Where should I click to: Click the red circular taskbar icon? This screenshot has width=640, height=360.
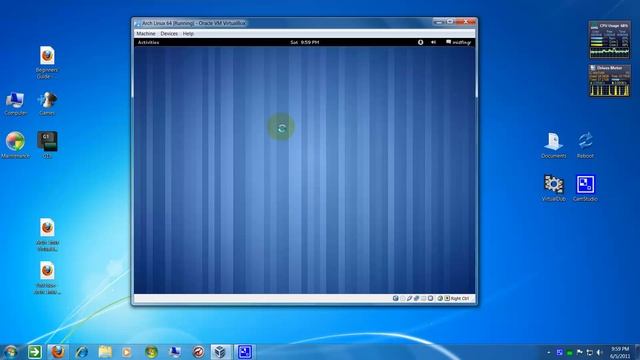[x=198, y=352]
